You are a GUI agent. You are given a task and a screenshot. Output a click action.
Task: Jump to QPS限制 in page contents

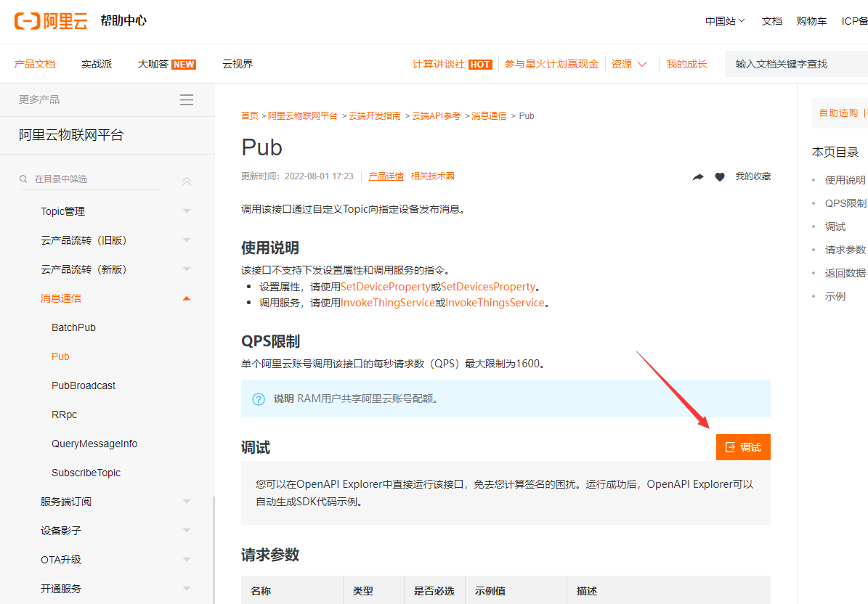846,203
